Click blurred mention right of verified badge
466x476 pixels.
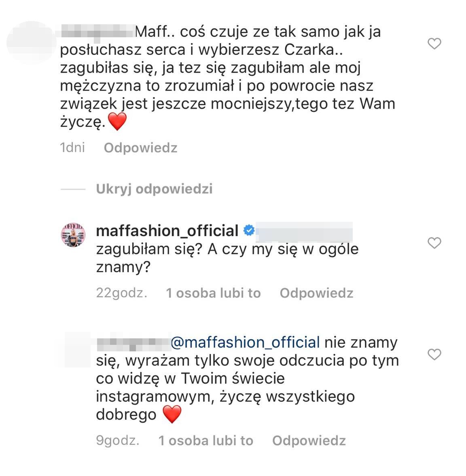tap(304, 232)
